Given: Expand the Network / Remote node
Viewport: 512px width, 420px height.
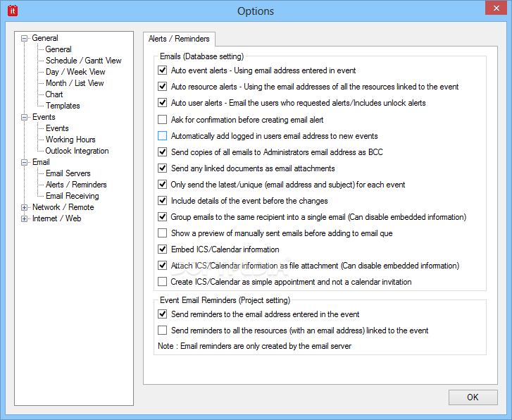Looking at the screenshot, I should click(24, 208).
